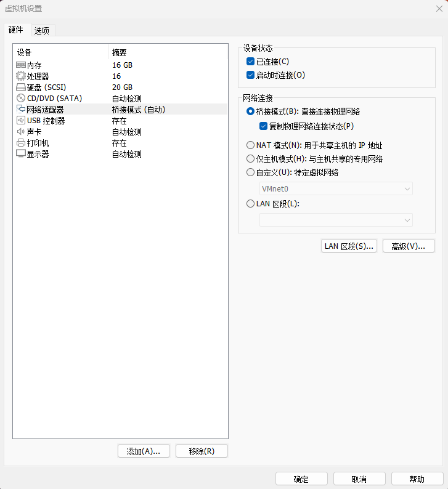Click the 16 GB memory summary value
The image size is (448, 489).
pos(122,65)
